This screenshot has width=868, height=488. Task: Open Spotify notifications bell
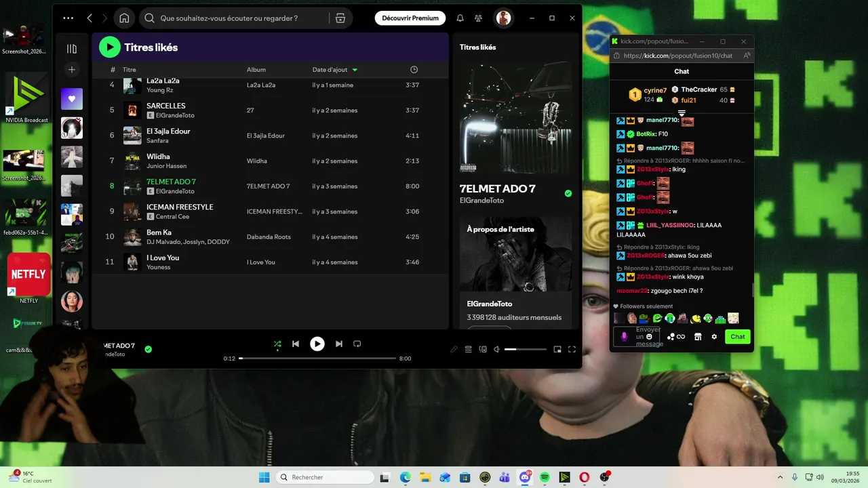click(460, 18)
